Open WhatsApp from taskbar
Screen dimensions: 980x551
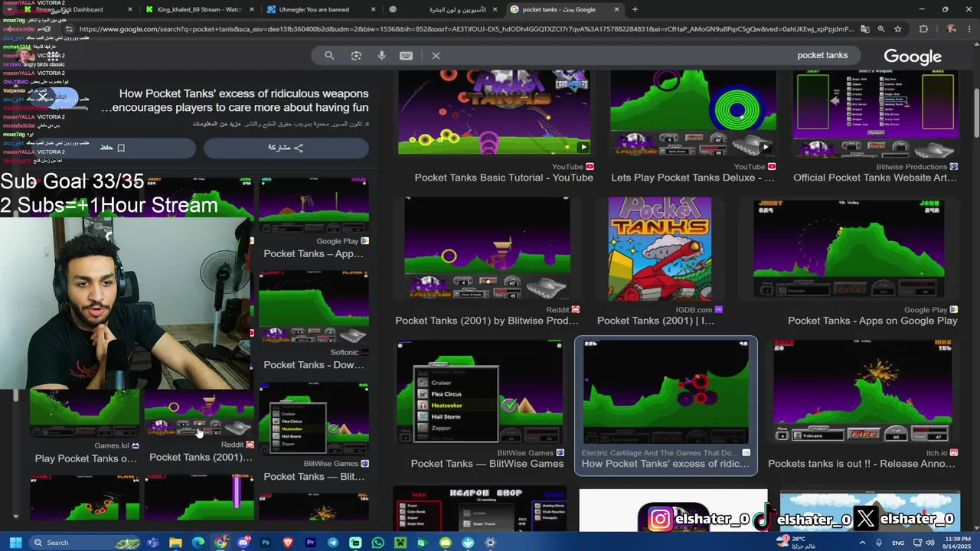(378, 543)
